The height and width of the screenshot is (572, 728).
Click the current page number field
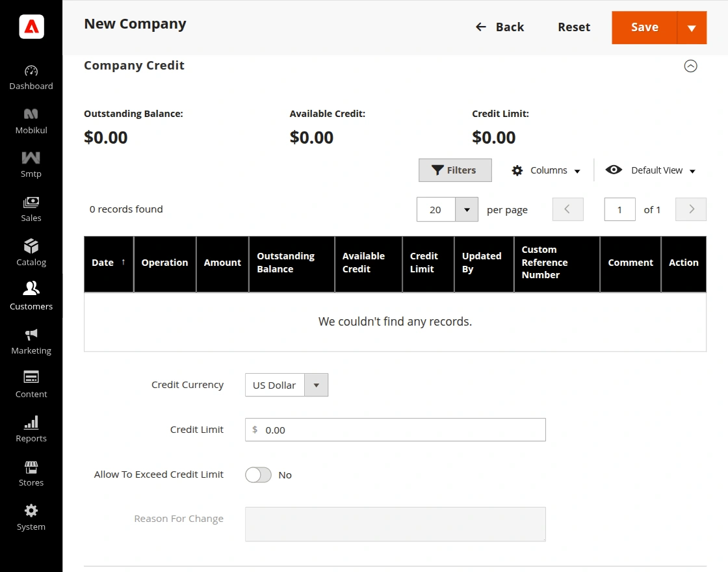(620, 209)
